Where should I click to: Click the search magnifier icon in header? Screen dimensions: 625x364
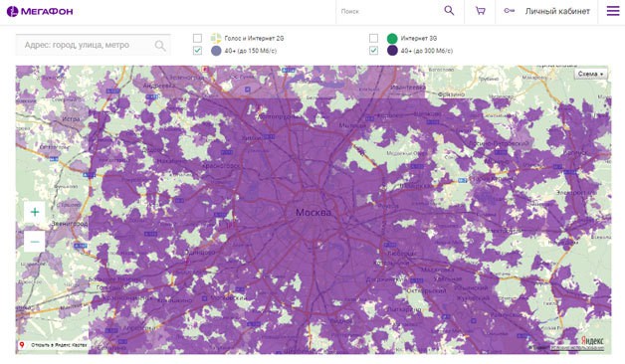click(449, 11)
